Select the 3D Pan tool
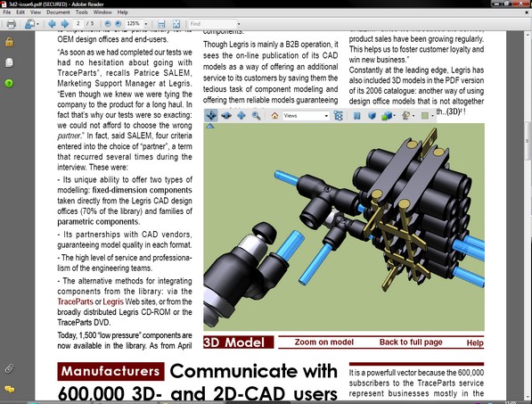This screenshot has width=532, height=404. 241,115
